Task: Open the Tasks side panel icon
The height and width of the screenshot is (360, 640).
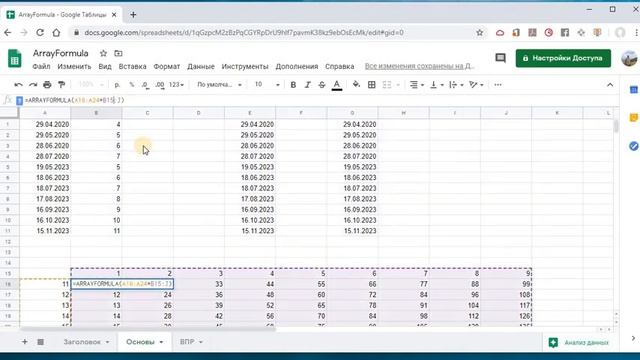Action: 633,146
